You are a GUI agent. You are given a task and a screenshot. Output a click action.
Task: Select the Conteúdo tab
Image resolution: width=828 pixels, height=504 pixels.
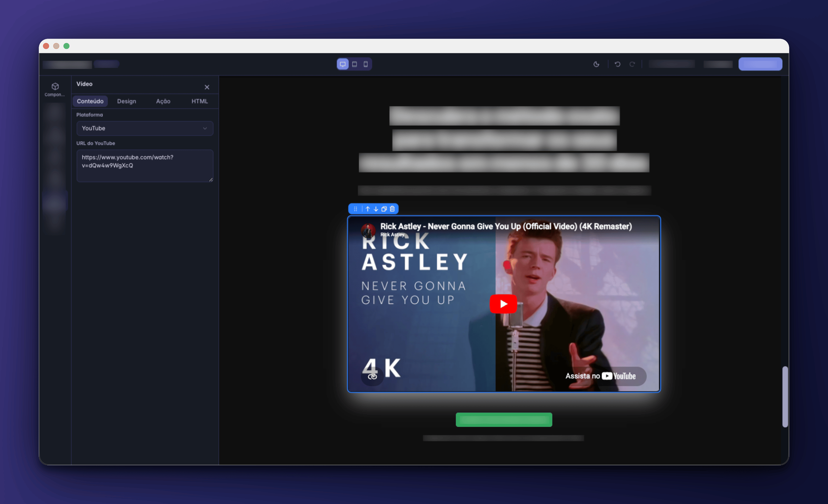[x=90, y=101]
